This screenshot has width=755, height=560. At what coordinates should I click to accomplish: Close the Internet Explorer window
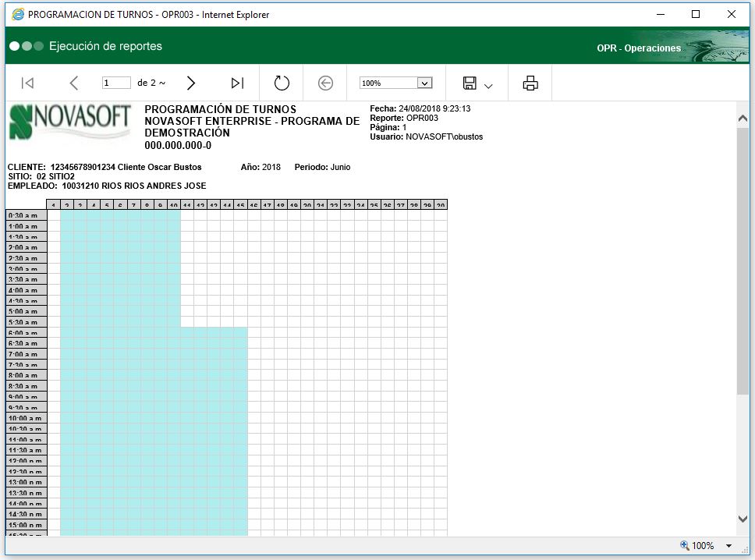point(732,15)
